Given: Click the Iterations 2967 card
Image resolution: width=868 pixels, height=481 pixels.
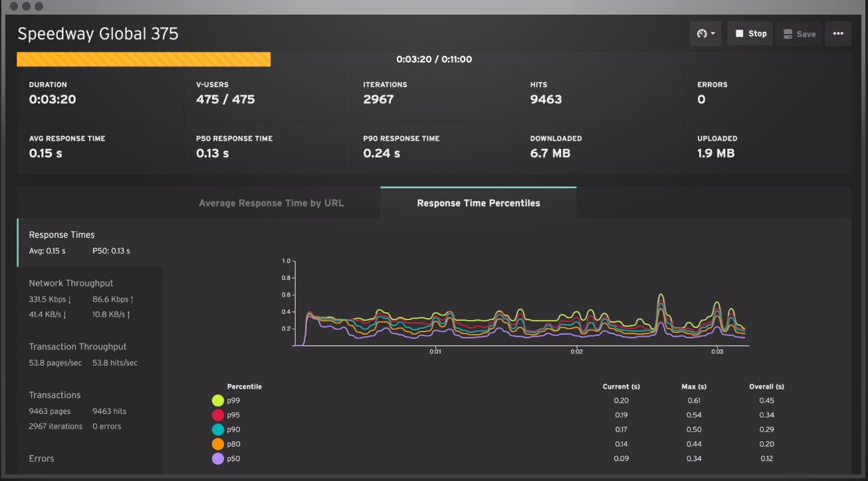Looking at the screenshot, I should point(434,94).
